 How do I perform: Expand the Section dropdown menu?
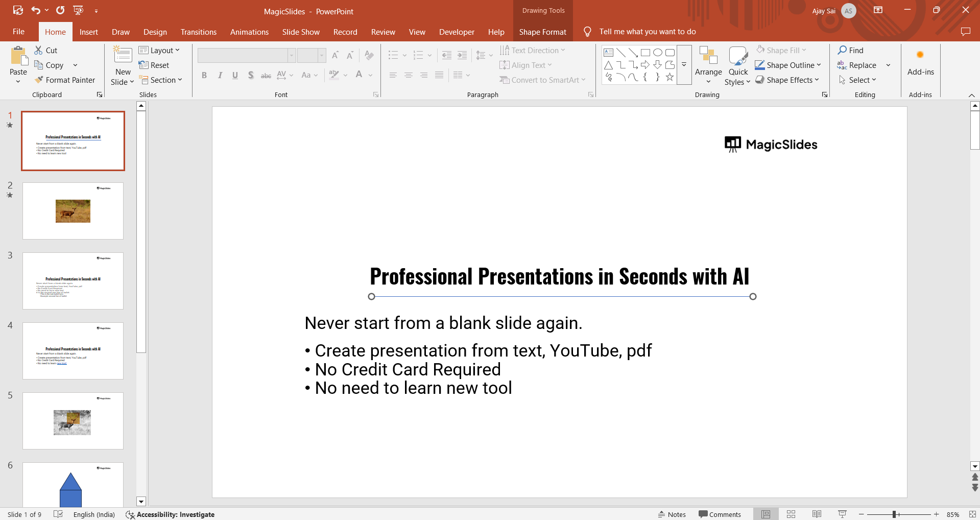[x=160, y=80]
